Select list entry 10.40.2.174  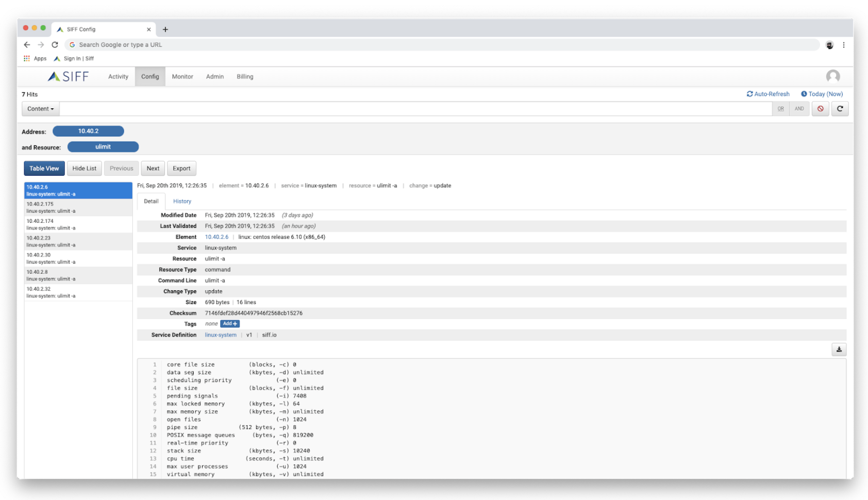point(78,225)
